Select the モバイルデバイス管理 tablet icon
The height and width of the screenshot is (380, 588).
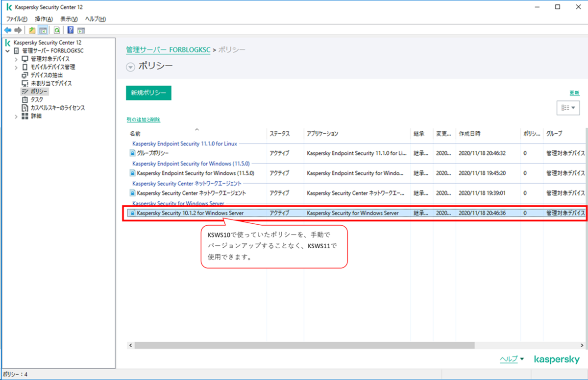click(25, 67)
